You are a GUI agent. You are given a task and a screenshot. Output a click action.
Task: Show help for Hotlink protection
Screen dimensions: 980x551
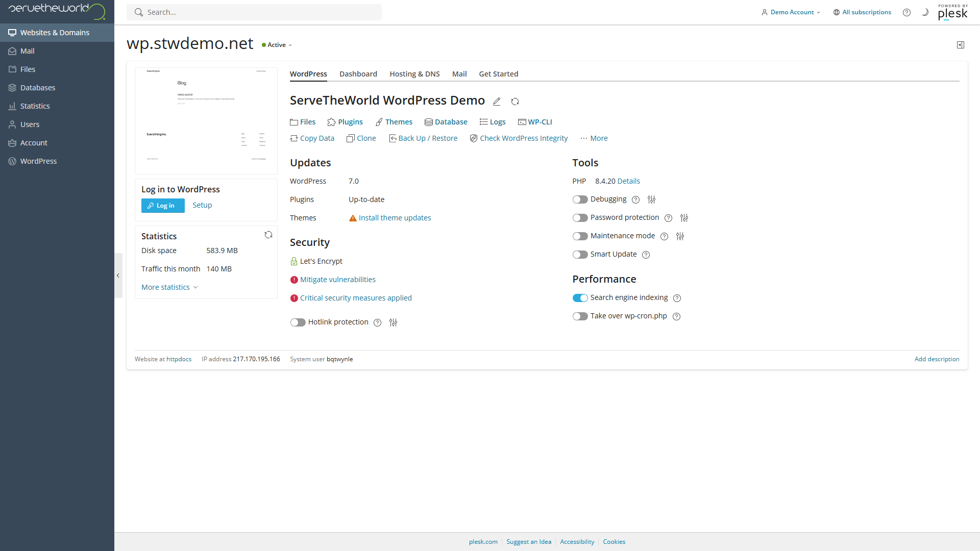[x=377, y=322]
